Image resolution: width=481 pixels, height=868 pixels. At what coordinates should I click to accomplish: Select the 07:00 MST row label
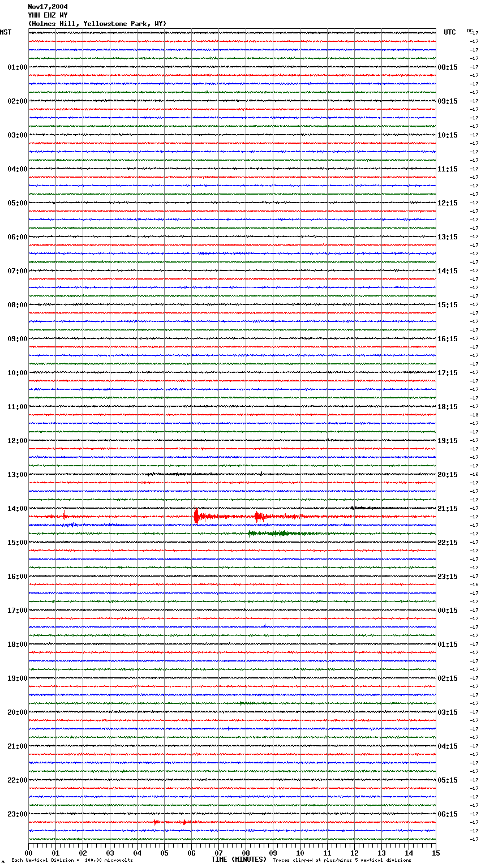pos(17,271)
